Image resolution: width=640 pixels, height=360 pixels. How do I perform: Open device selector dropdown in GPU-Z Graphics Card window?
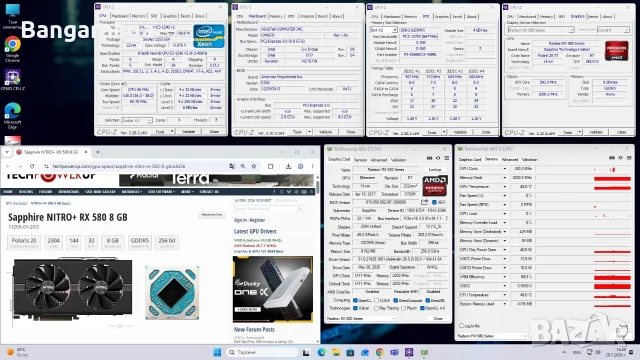click(361, 318)
